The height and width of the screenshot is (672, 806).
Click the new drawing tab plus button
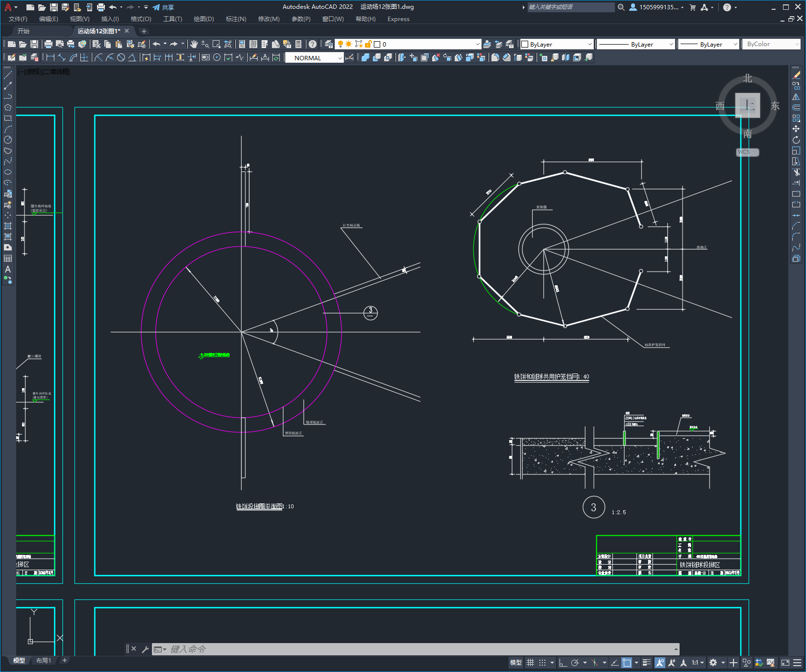coord(144,31)
